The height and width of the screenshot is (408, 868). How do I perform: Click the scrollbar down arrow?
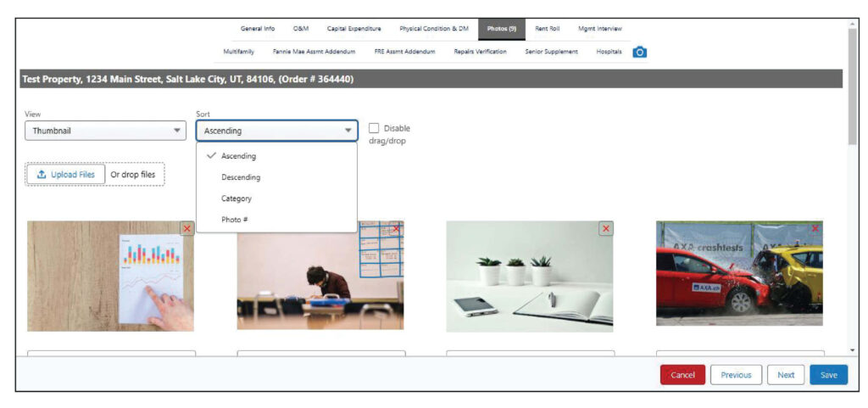[852, 350]
